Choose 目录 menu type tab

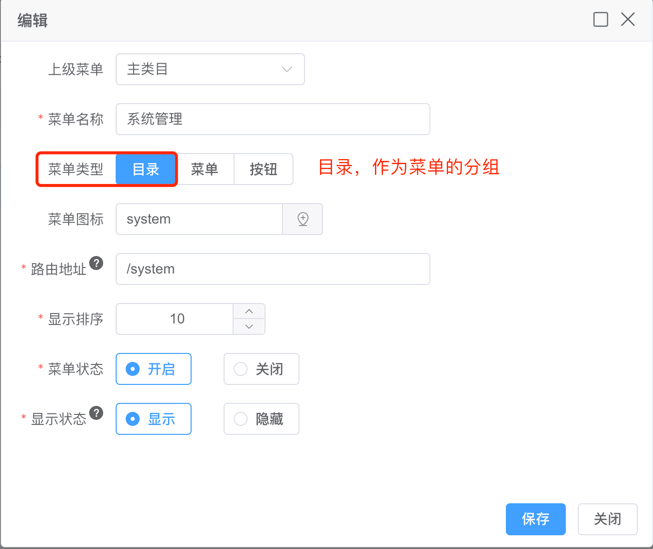[x=146, y=169]
